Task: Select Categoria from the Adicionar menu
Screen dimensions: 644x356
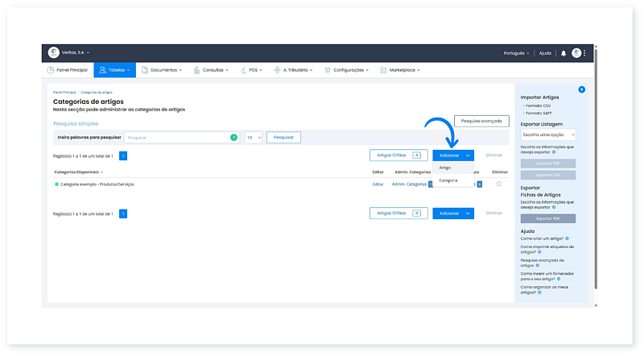Action: pos(448,180)
